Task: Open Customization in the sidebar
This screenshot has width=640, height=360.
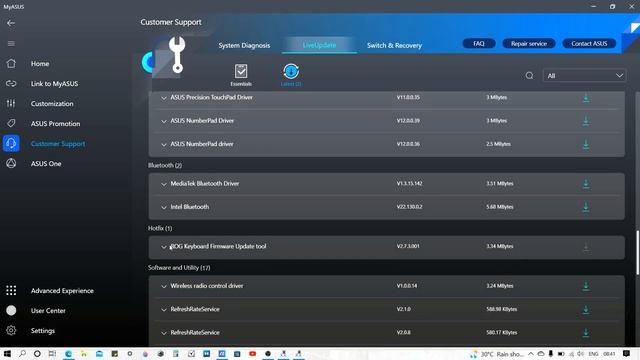Action: pyautogui.click(x=52, y=104)
